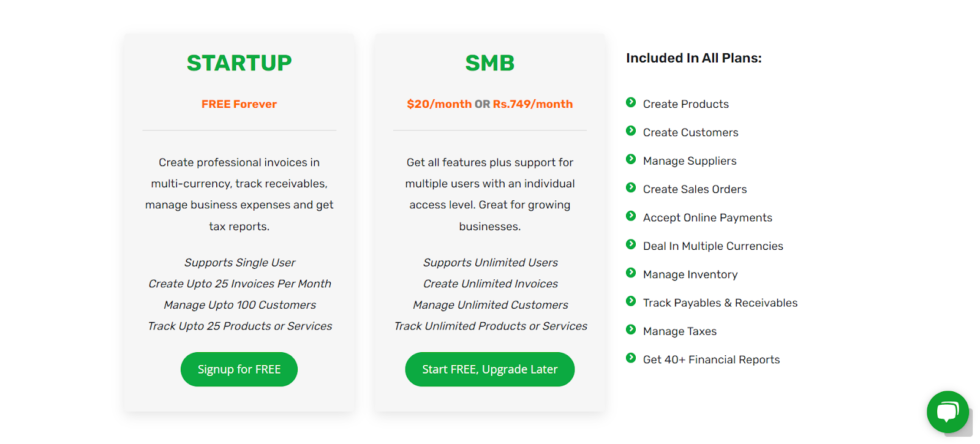
Task: Click the green arrow icon beside Create Products
Action: (630, 103)
